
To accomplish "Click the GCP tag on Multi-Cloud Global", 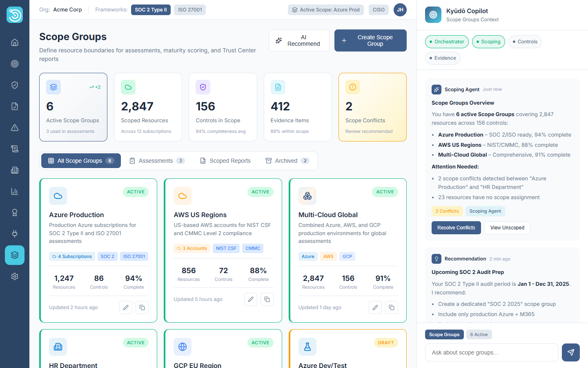I will point(347,256).
